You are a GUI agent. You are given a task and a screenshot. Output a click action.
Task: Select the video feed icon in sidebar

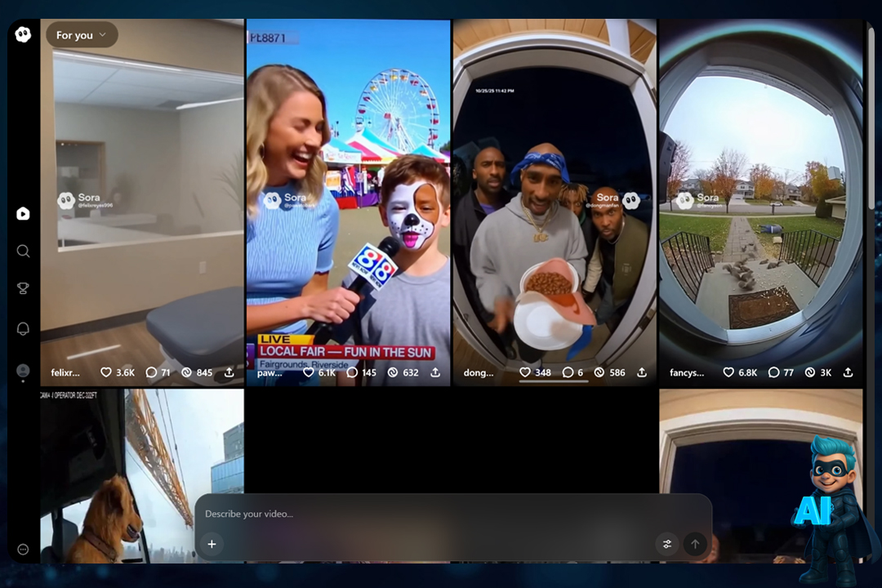point(23,214)
